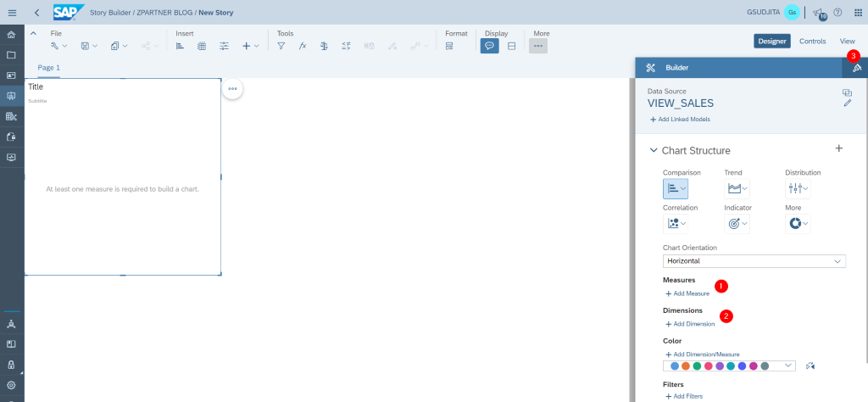
Task: Open the More toolbar options
Action: point(538,46)
